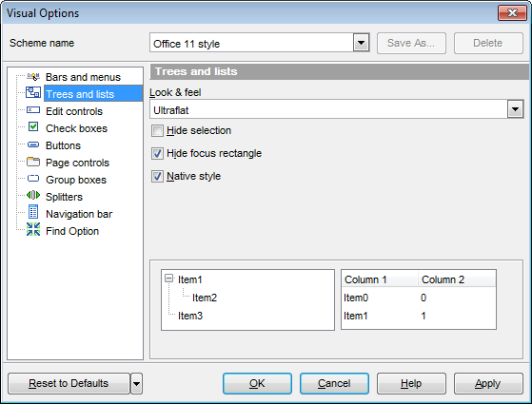Click the Apply button

[x=488, y=384]
